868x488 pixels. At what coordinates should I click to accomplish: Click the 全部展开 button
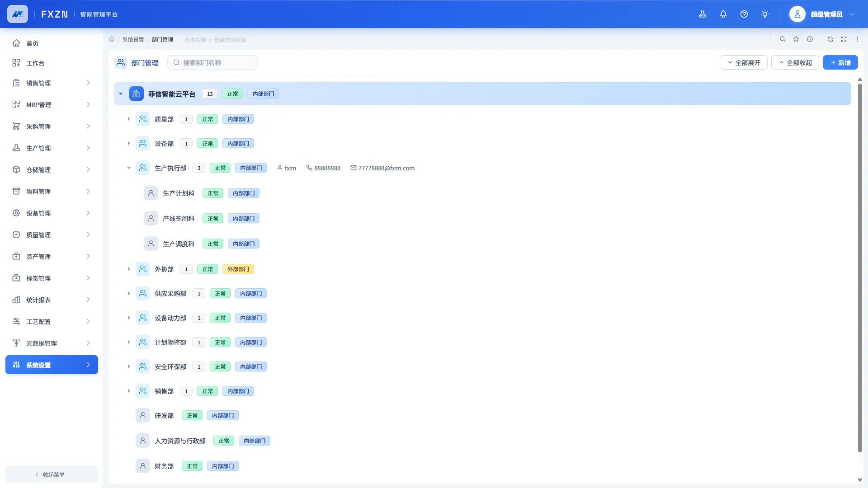point(743,62)
